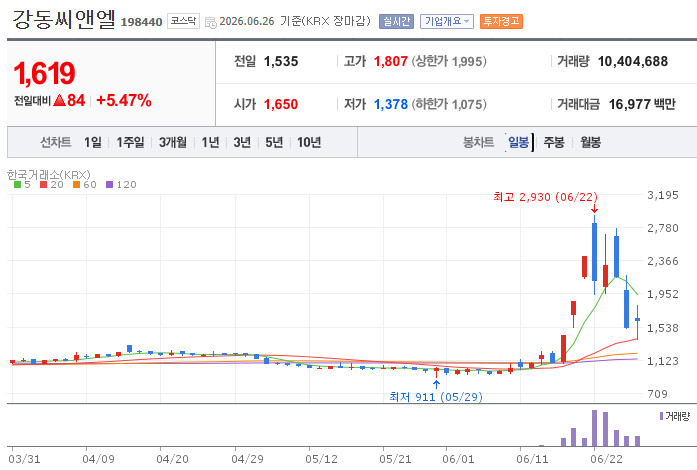Click the calendar icon beside the date 2026.06.26

[x=211, y=22]
